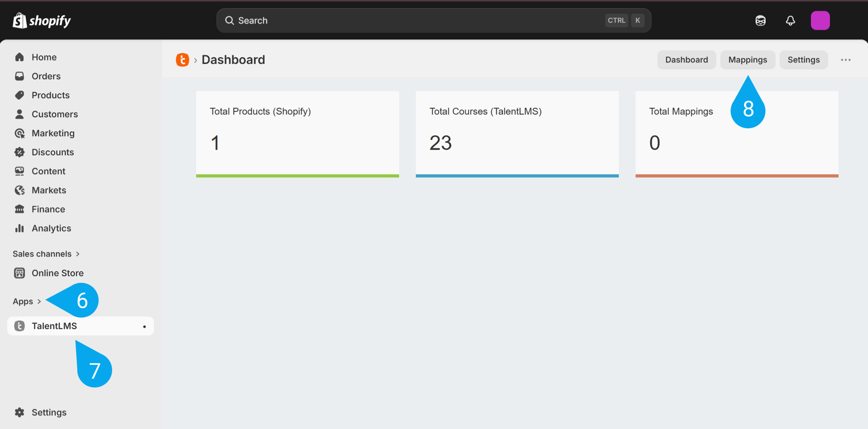
Task: Click the value 0 for total mappings
Action: tap(655, 143)
